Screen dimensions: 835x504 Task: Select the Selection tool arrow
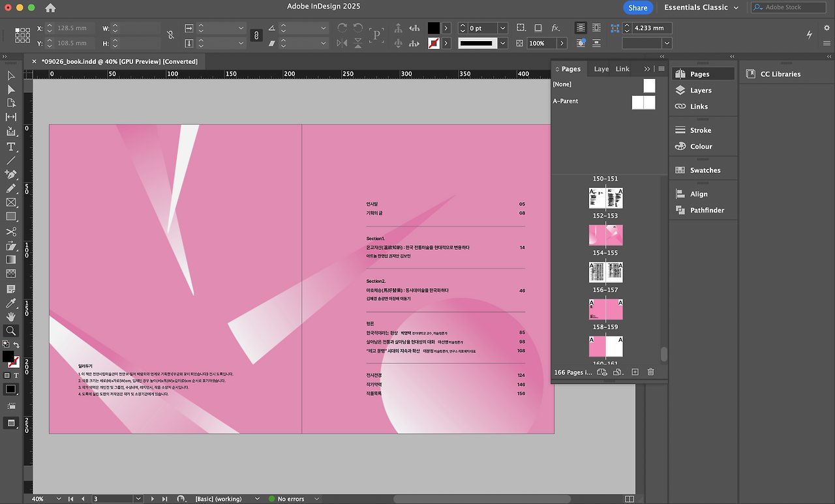11,76
